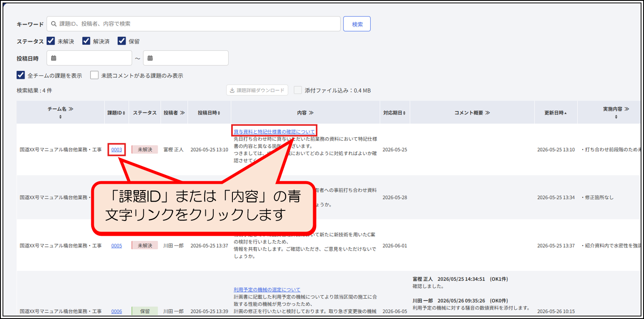Click 保留 status badge for issue 0006
This screenshot has height=319, width=644.
point(145,311)
